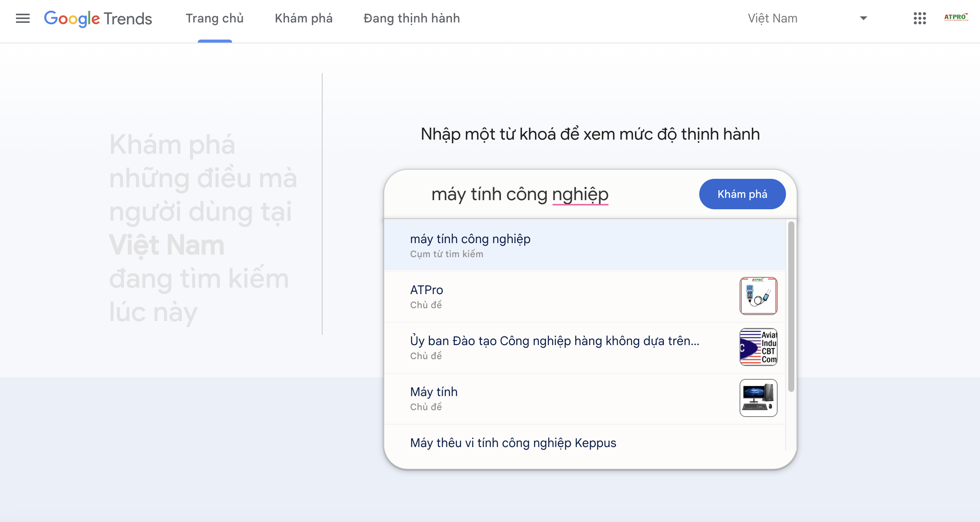Pick the Máy tính topic suggestion
Viewport: 980px width, 522px height.
[x=585, y=398]
